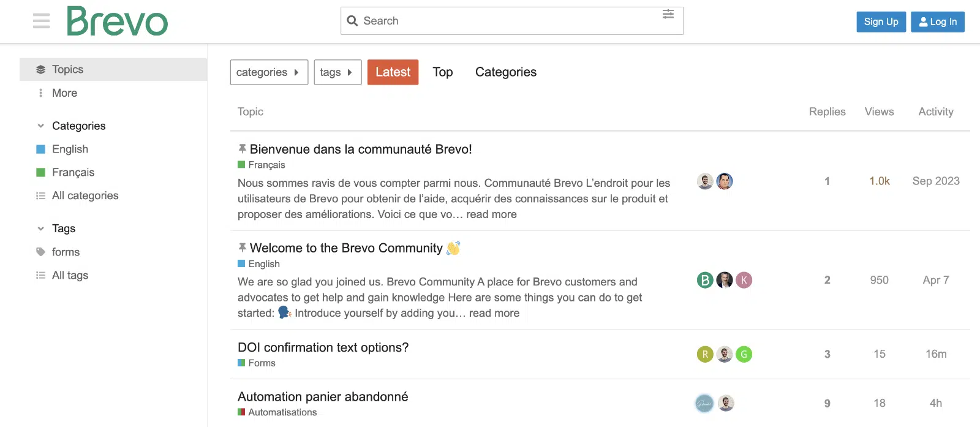Open first avatar on Automation panier topic

704,403
